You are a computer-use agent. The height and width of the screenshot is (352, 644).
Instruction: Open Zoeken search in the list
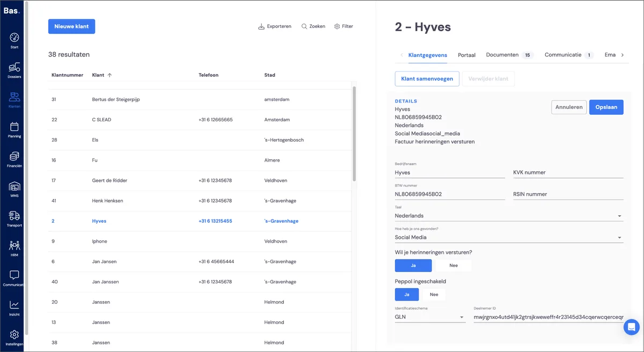point(313,26)
